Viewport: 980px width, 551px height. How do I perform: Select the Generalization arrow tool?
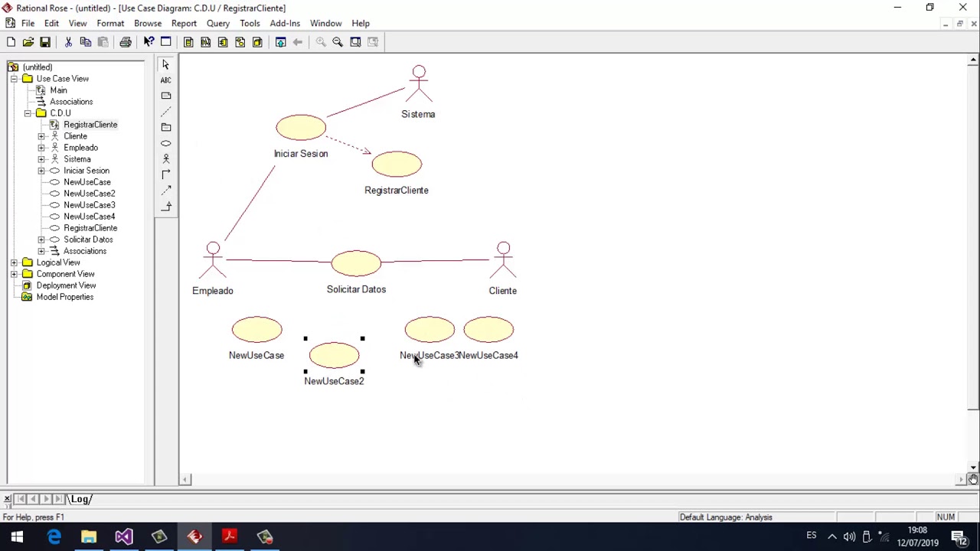[x=166, y=206]
